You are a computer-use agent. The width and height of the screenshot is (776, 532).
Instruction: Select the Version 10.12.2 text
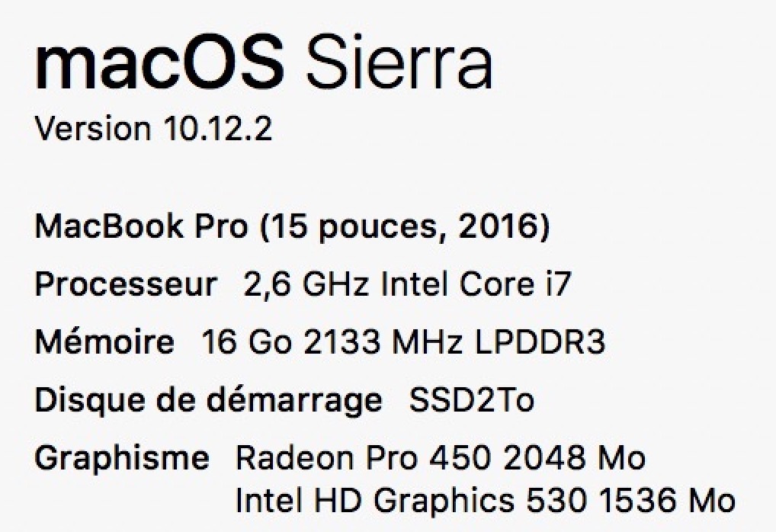pos(153,129)
